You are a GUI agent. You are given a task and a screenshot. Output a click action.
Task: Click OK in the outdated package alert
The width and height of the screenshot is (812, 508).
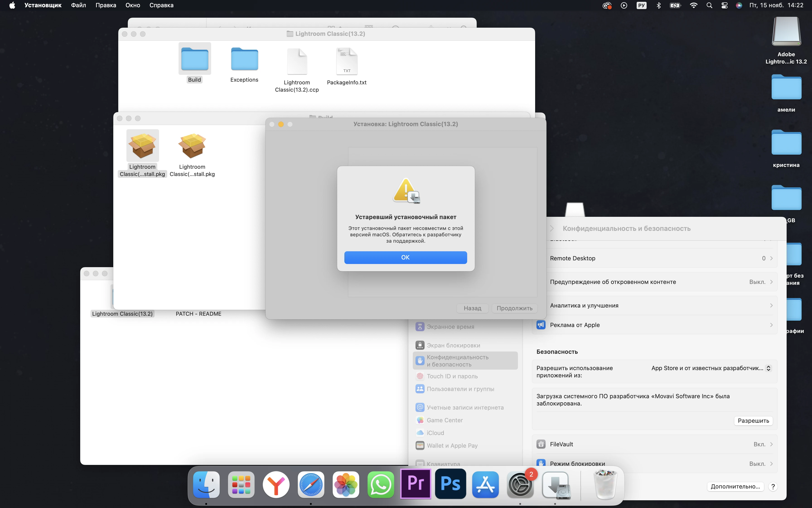pos(405,257)
